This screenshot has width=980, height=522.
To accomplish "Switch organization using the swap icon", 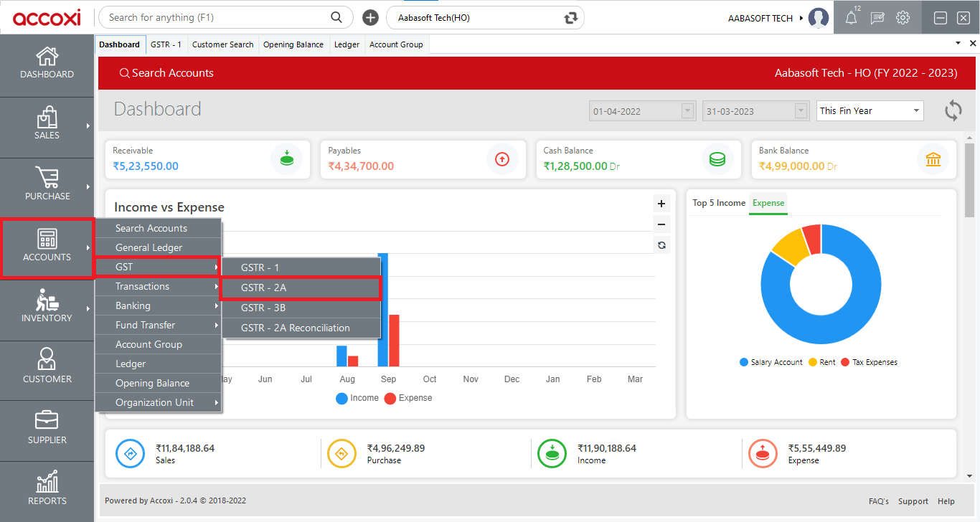I will coord(571,18).
